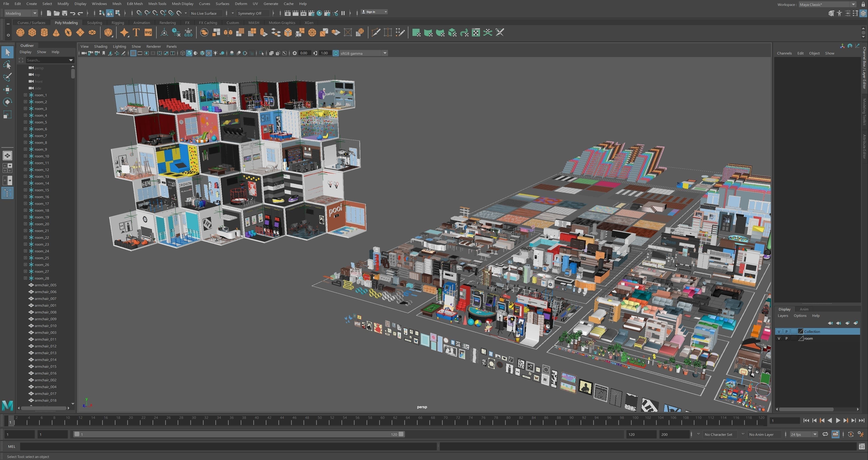Create a polygon cone from the shelf

coord(56,32)
